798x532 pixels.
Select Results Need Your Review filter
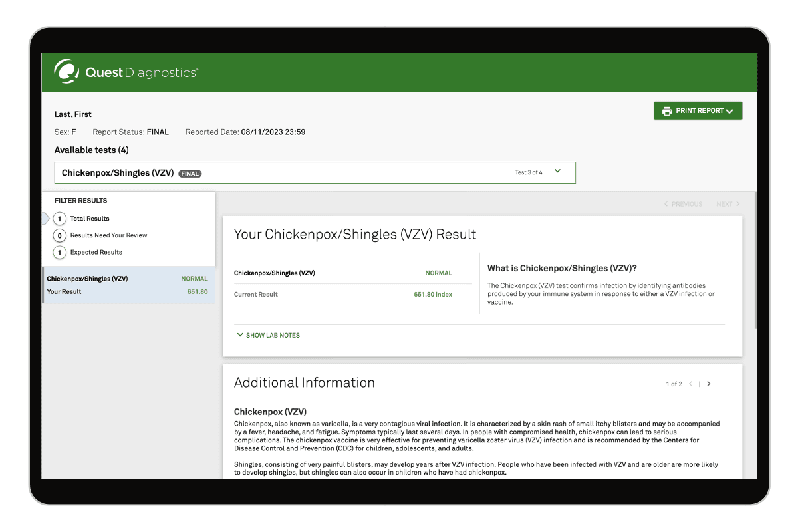pyautogui.click(x=108, y=235)
